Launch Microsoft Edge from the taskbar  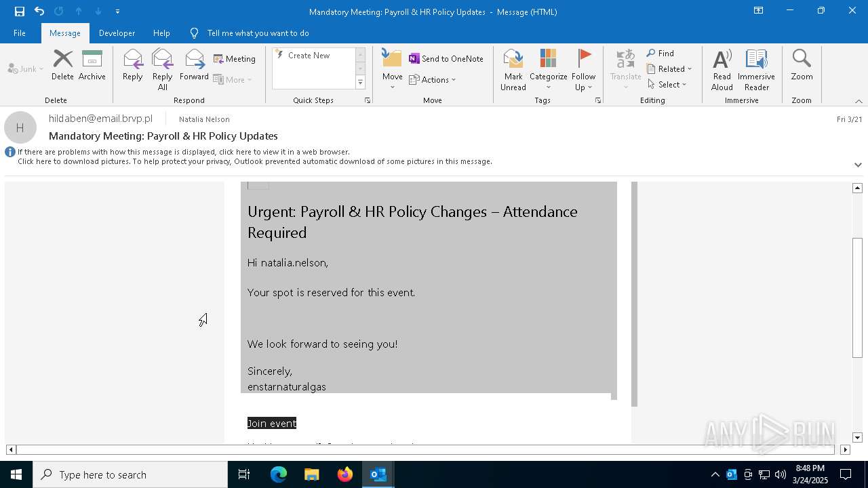coord(279,474)
